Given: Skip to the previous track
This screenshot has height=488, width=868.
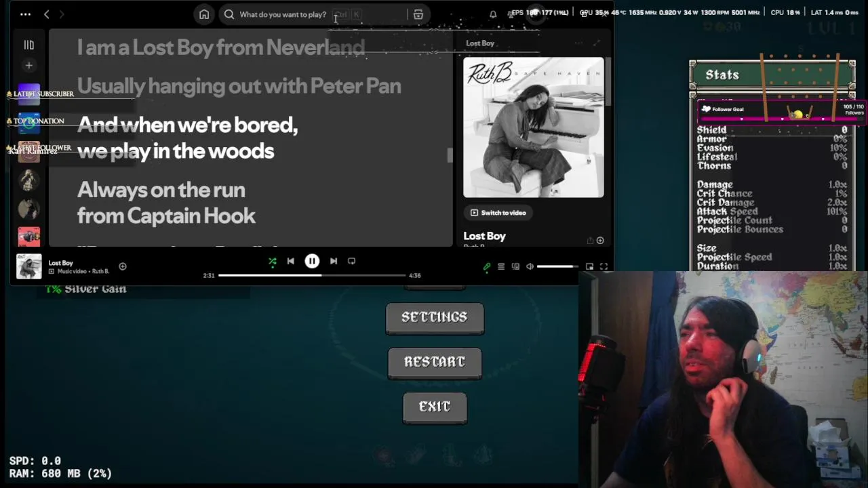Looking at the screenshot, I should (290, 261).
